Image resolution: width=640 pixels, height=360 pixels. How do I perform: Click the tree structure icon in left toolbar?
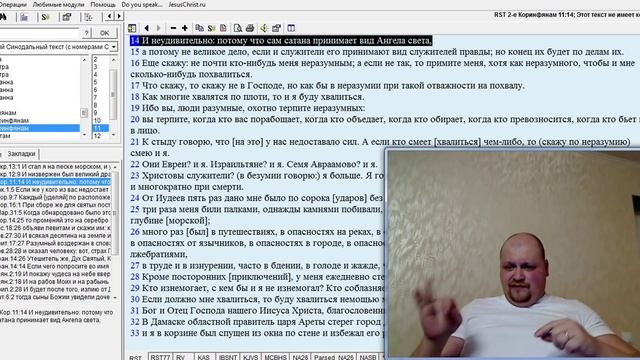[88, 17]
